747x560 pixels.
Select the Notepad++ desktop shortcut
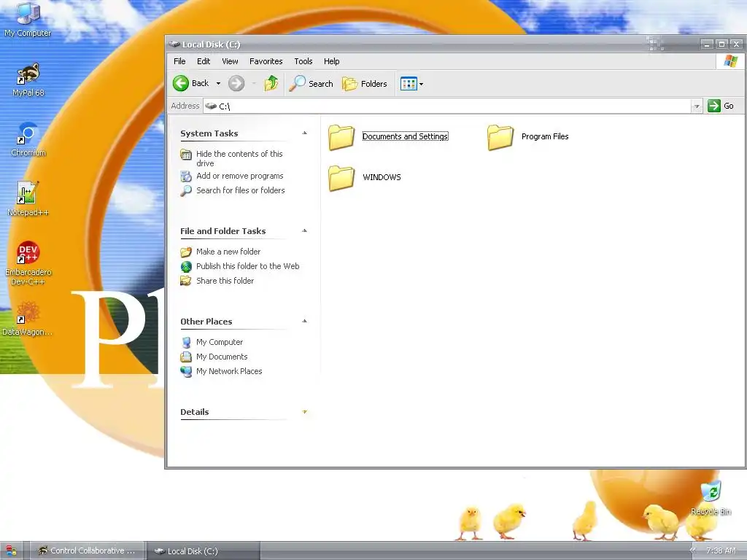28,199
